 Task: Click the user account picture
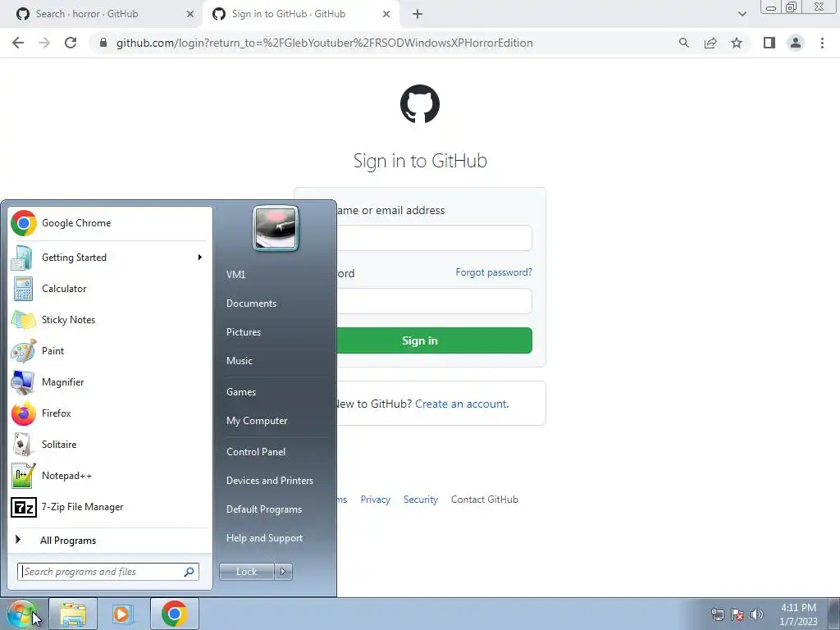[276, 228]
